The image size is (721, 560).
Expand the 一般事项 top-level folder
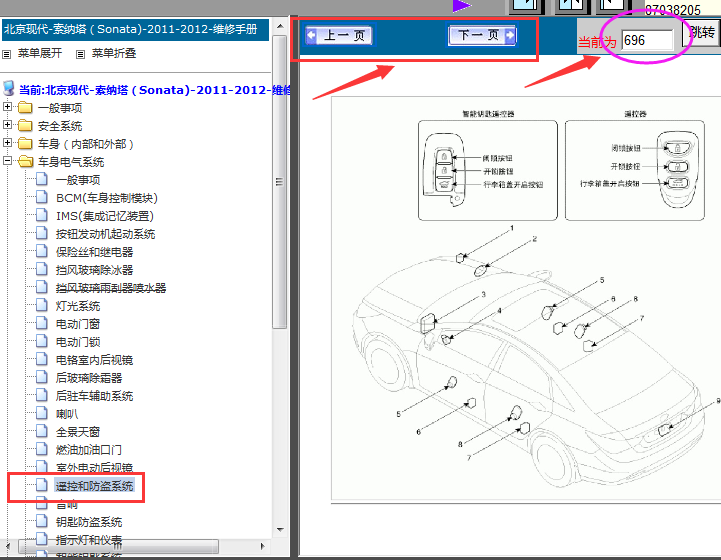click(7, 107)
